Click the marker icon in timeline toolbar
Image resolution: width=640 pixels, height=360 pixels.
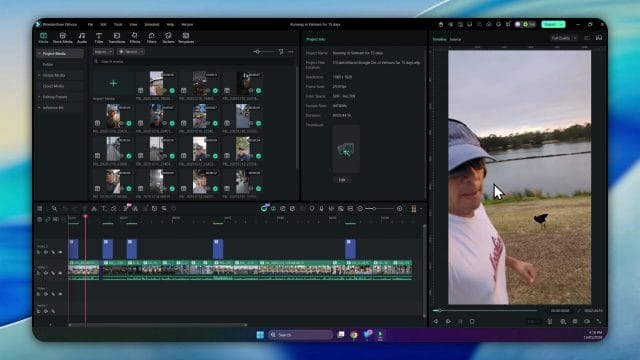[x=312, y=209]
